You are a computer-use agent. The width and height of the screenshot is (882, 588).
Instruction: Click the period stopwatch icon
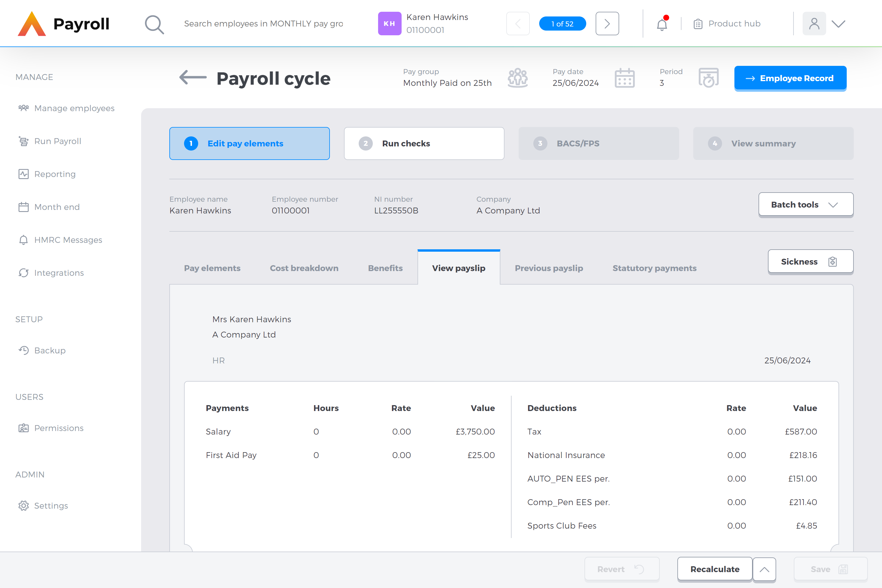tap(709, 78)
